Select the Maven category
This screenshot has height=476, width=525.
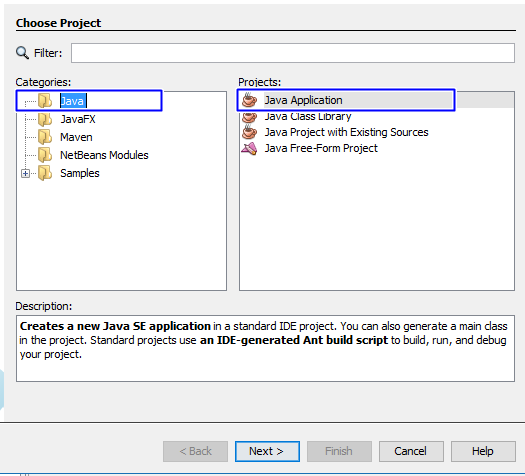[76, 137]
